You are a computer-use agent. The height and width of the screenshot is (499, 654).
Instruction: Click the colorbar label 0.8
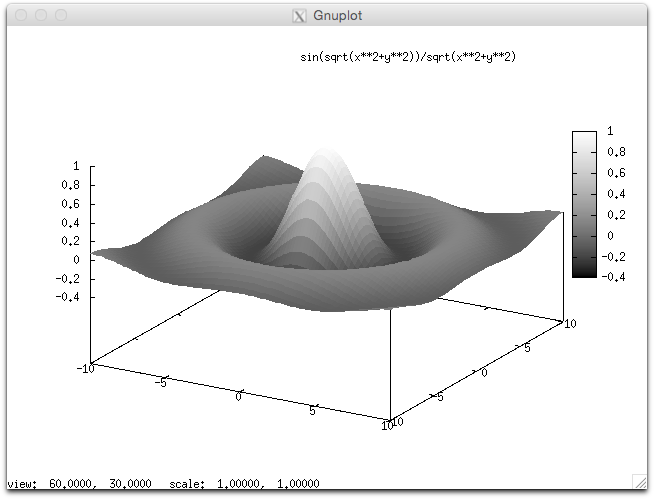616,152
